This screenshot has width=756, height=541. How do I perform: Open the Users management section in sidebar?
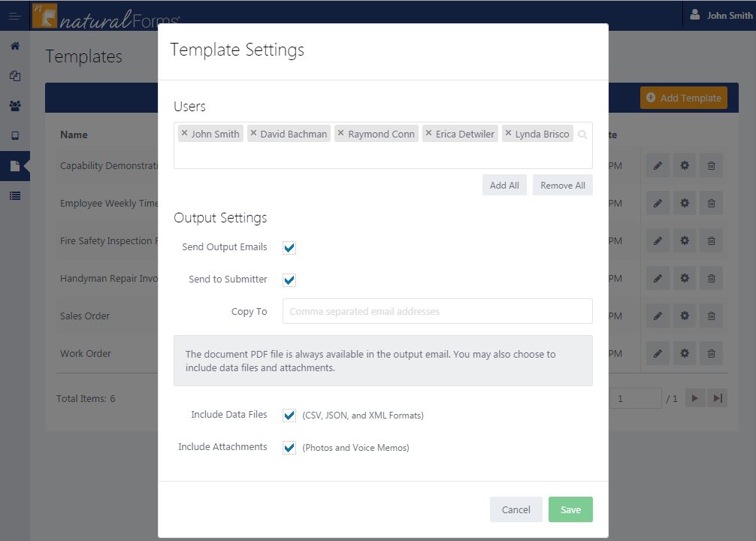tap(15, 106)
